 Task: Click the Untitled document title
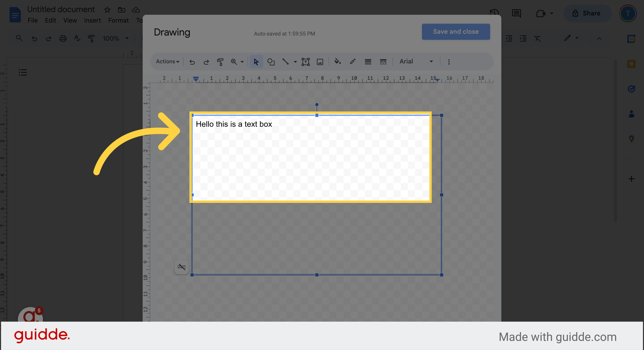click(x=61, y=9)
